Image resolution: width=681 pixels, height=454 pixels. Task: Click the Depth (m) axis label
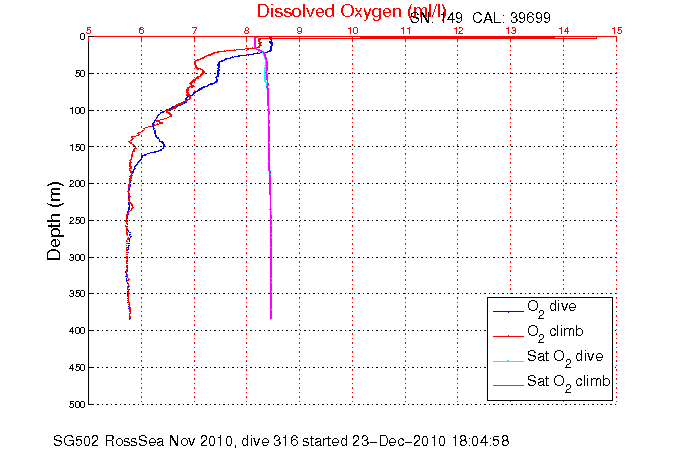coord(55,221)
